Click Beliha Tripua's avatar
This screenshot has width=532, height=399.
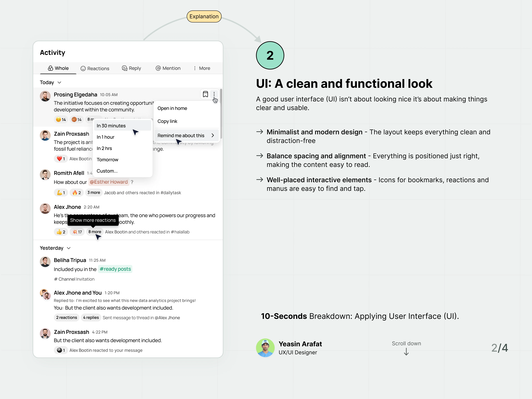click(45, 262)
